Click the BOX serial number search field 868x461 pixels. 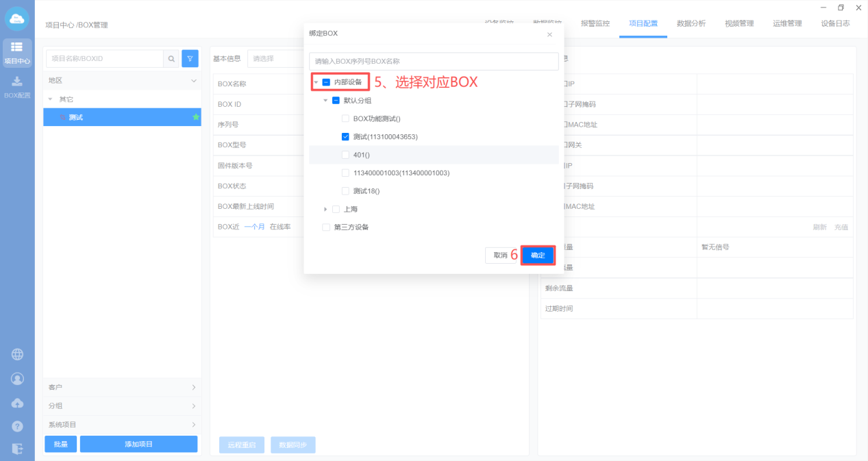tap(433, 62)
